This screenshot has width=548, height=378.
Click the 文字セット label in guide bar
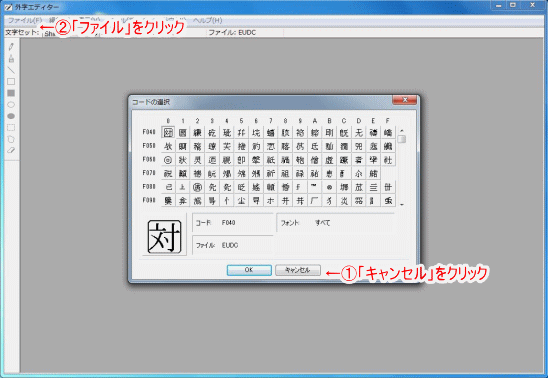[22, 32]
